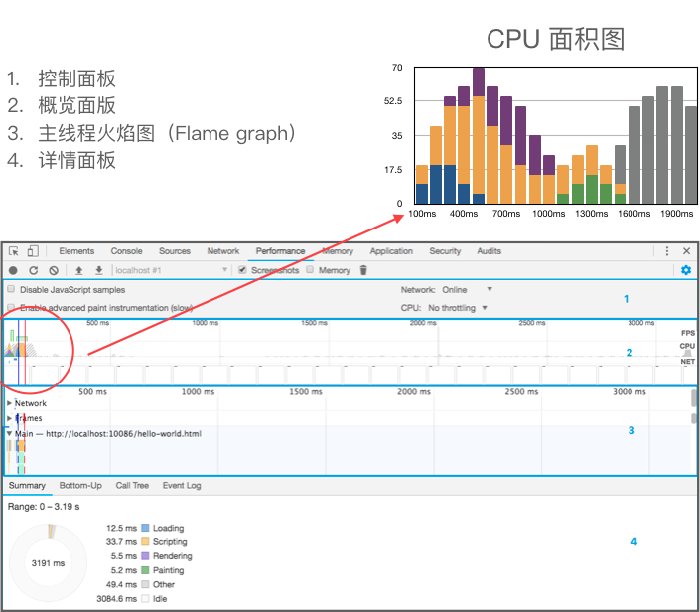Load a profile with the upload arrow
The width and height of the screenshot is (700, 612).
(79, 270)
